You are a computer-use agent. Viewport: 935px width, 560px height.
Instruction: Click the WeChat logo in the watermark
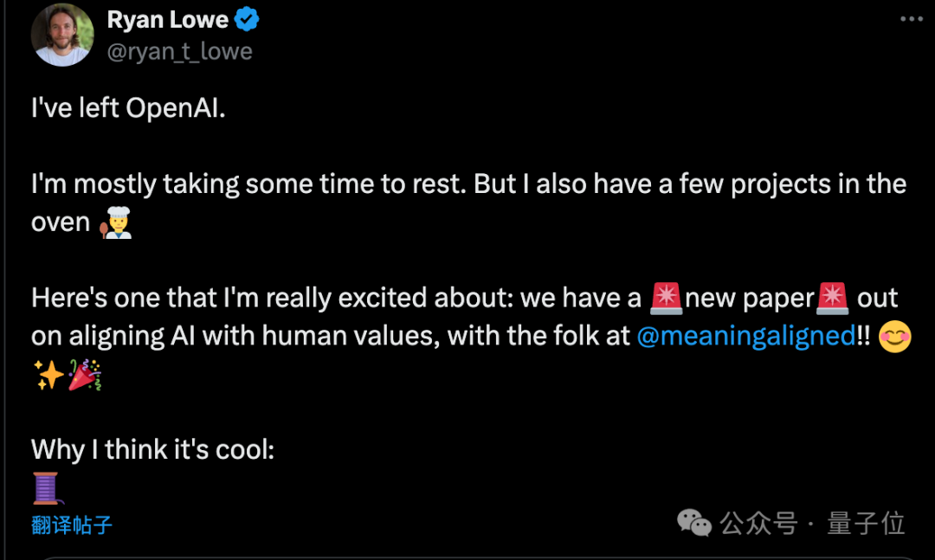point(693,522)
